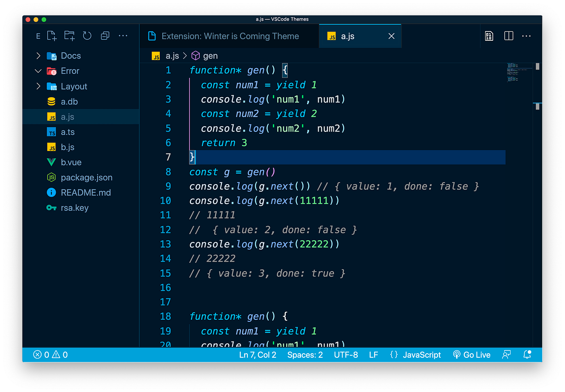Create a new file in the Explorer

pos(52,36)
